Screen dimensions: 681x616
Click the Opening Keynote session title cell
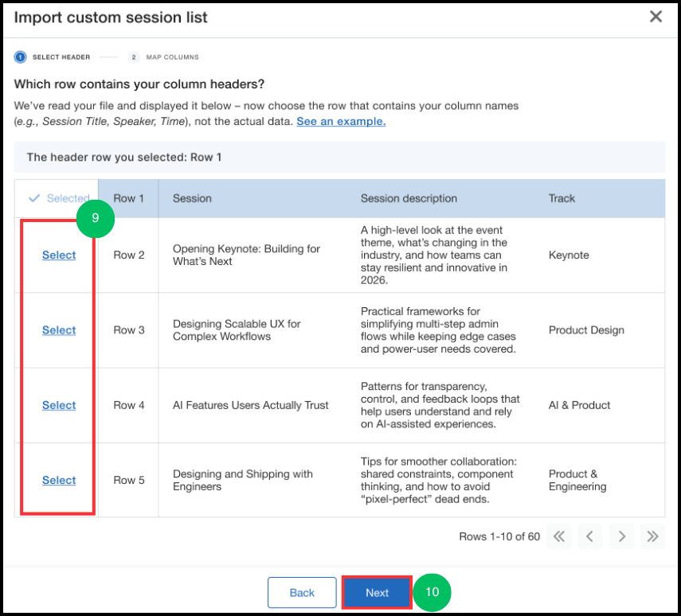pos(252,255)
